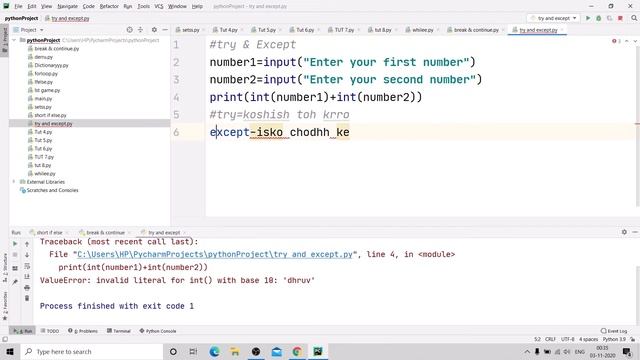Open the VCS menu
The image size is (640, 360).
[159, 6]
